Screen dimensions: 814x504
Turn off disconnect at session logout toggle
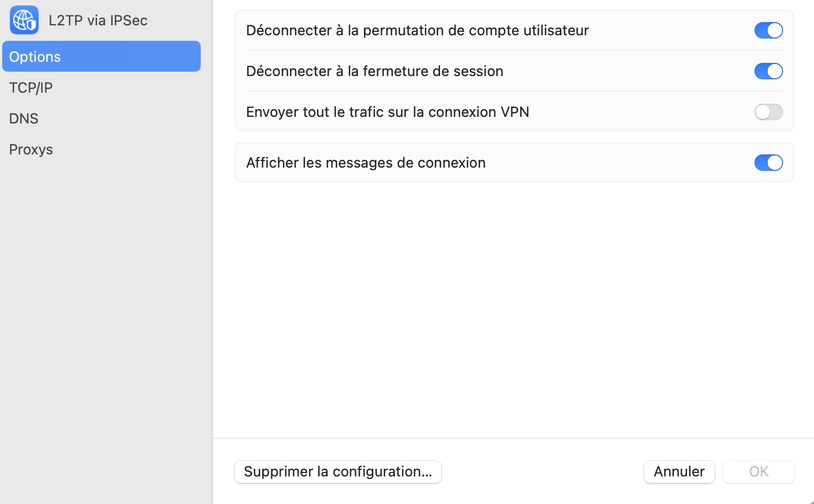tap(769, 71)
